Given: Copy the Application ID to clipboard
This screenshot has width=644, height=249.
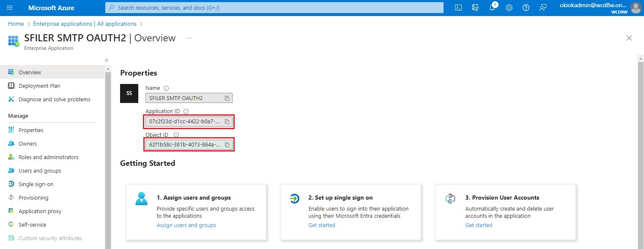Looking at the screenshot, I should (x=227, y=122).
